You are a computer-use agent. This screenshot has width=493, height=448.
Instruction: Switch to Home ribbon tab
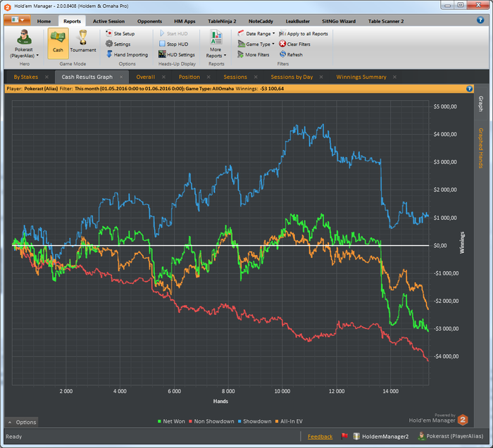[44, 21]
